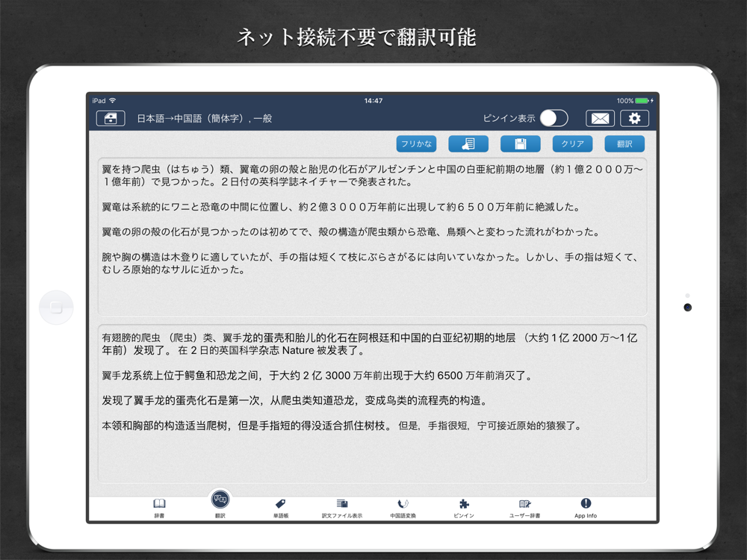Click in the Japanese source text field
Image resolution: width=747 pixels, height=560 pixels.
coord(373,237)
